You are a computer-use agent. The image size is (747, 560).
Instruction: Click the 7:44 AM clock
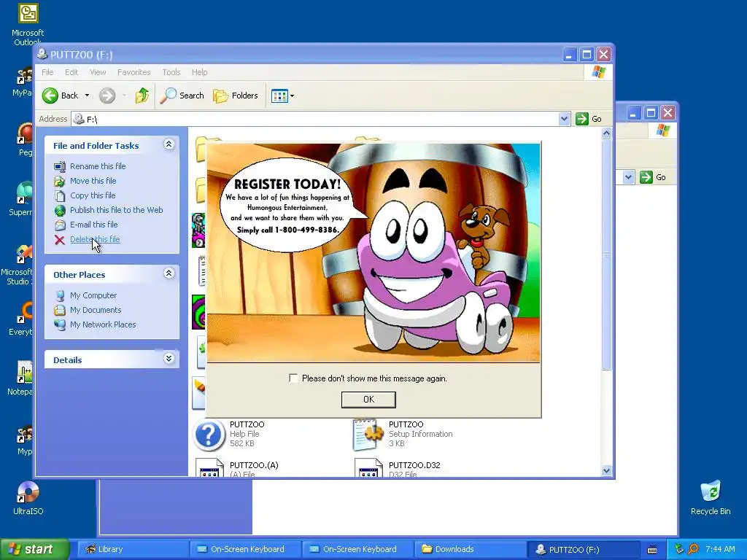720,550
